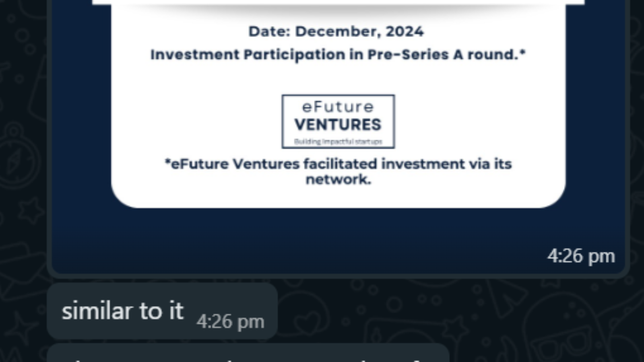Viewport: 644px width, 362px height.
Task: Click the word 'network.' in the footnote
Action: (x=338, y=179)
